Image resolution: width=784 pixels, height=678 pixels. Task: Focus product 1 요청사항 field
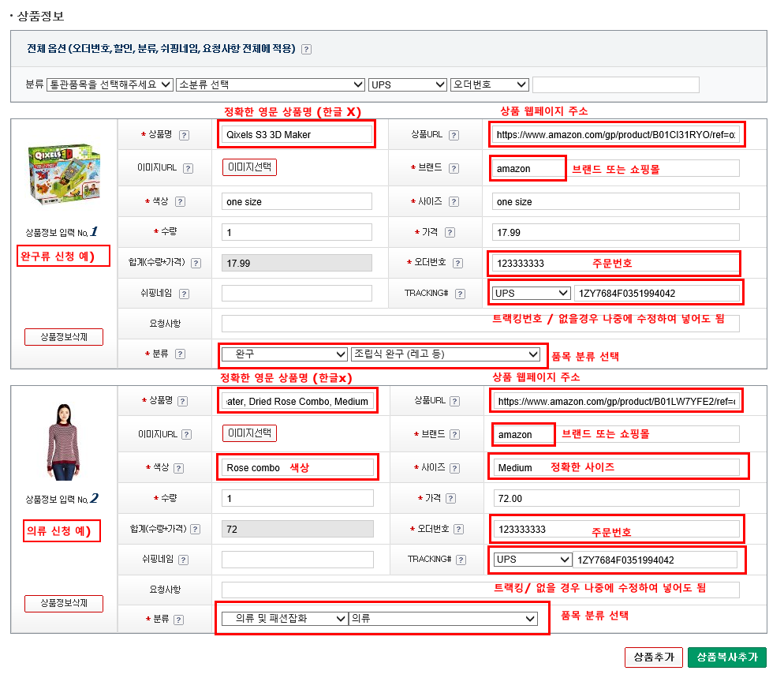[x=480, y=324]
